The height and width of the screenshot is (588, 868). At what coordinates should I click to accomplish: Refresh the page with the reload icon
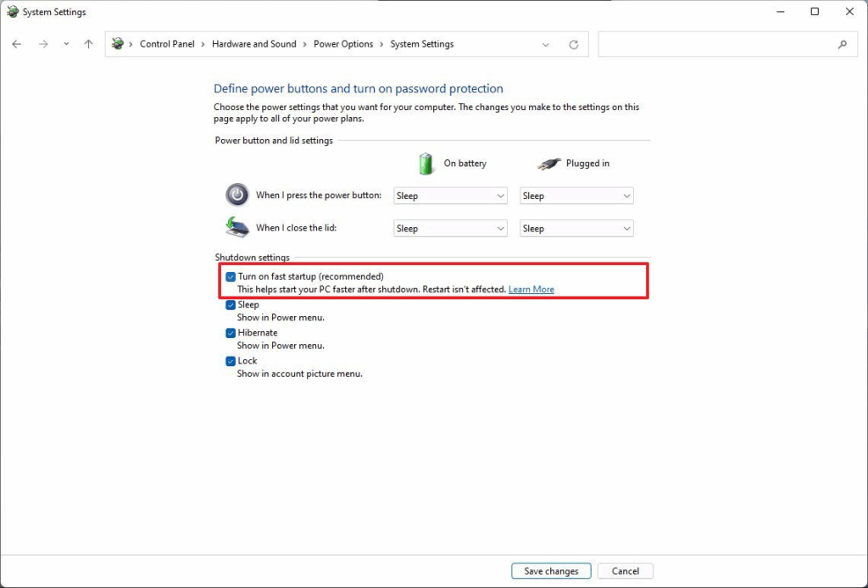[x=574, y=44]
